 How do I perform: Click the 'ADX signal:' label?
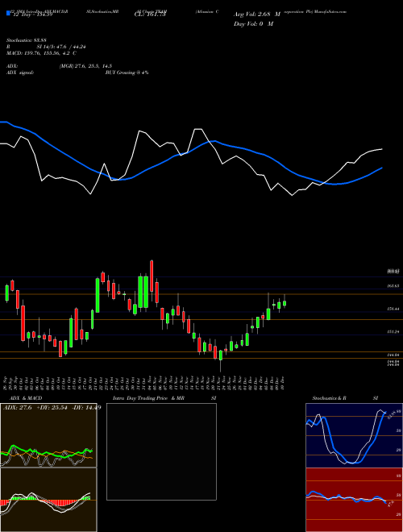(x=20, y=73)
